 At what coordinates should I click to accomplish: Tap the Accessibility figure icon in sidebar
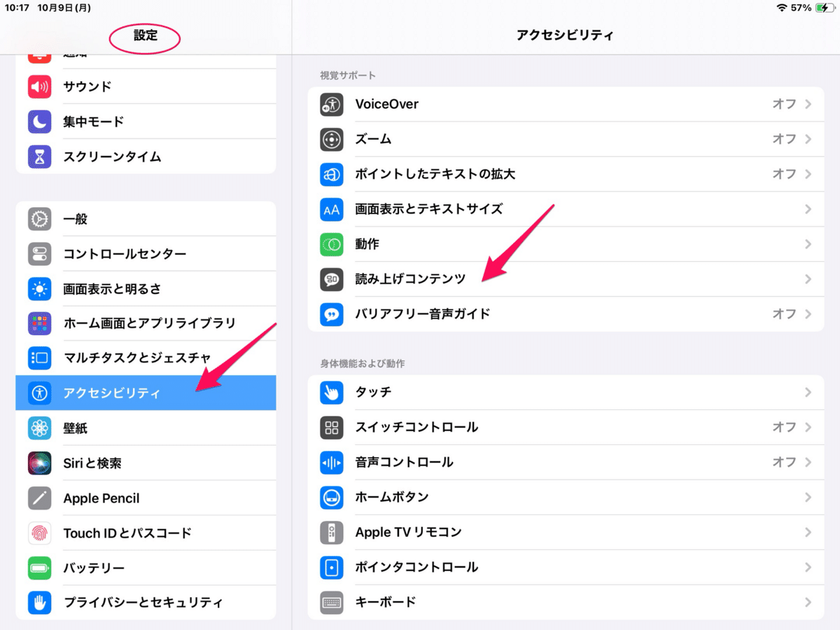tap(40, 393)
